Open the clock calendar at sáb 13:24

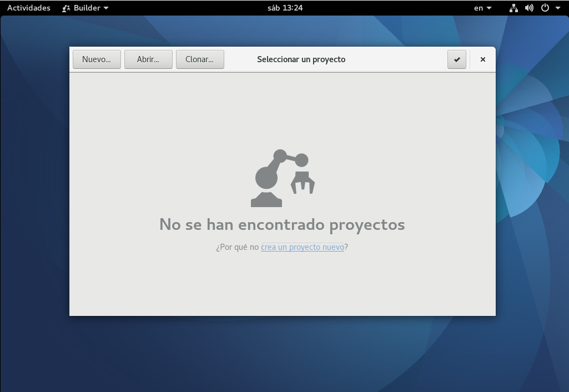pos(285,8)
